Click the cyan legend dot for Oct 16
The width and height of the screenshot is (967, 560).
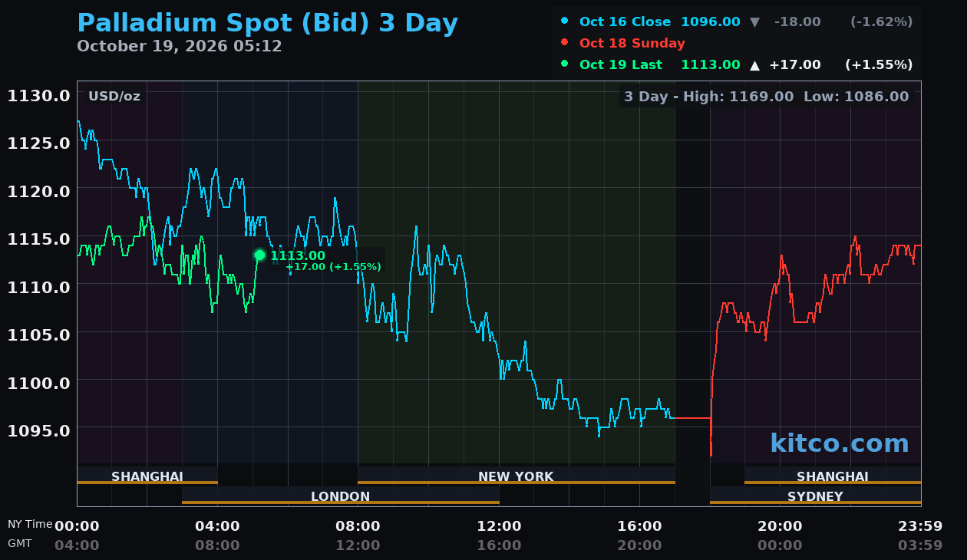(565, 21)
